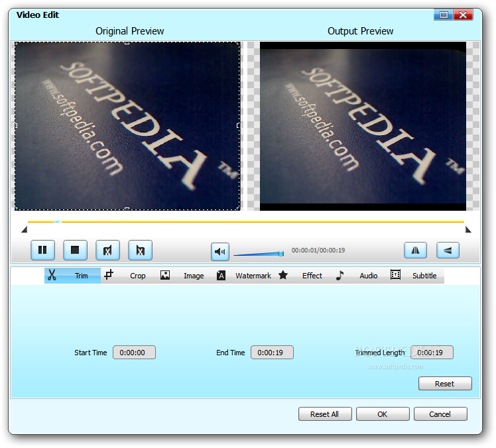This screenshot has height=448, width=496.
Task: Click the left trim start marker triangle
Action: [x=25, y=229]
